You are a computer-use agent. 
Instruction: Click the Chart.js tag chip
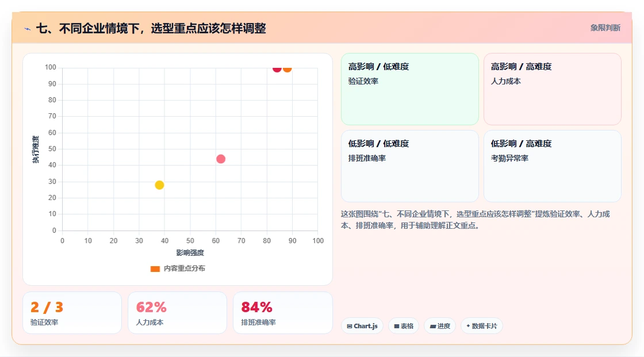(362, 326)
